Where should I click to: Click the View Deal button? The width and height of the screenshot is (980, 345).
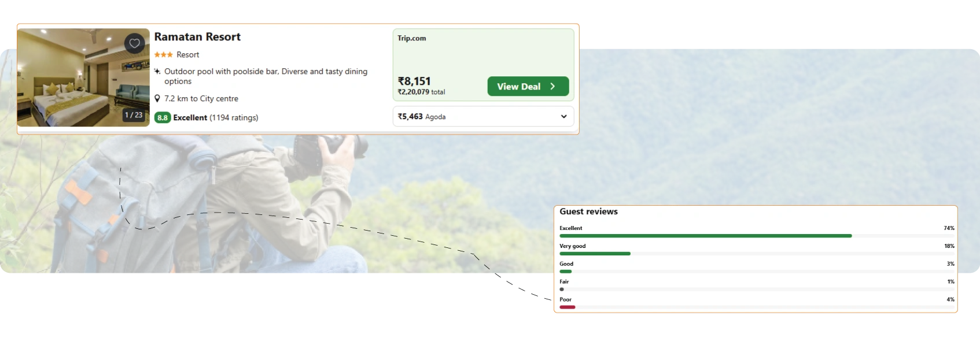pyautogui.click(x=528, y=87)
